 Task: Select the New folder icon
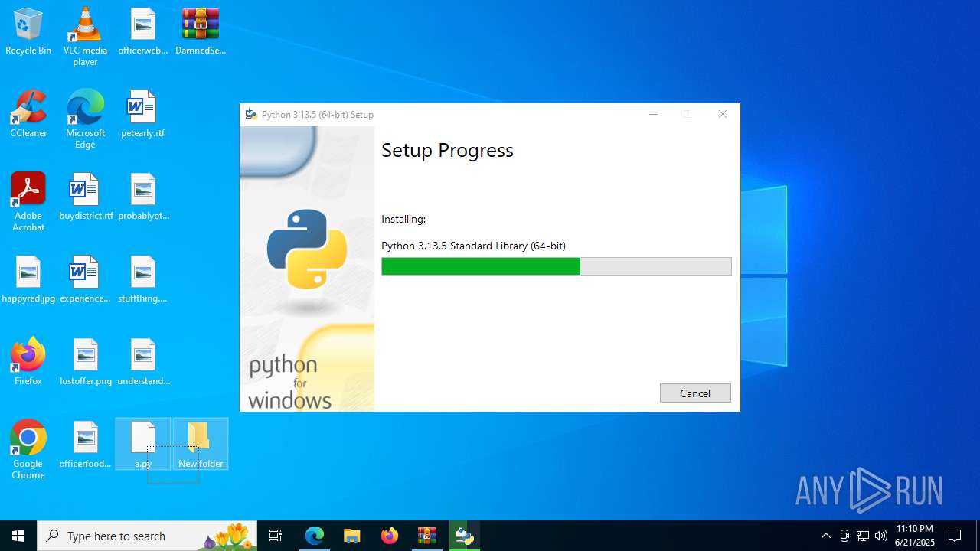(201, 445)
